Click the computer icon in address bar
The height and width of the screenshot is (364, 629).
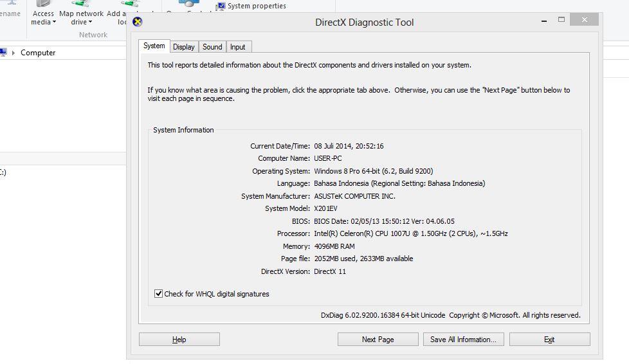pos(3,52)
